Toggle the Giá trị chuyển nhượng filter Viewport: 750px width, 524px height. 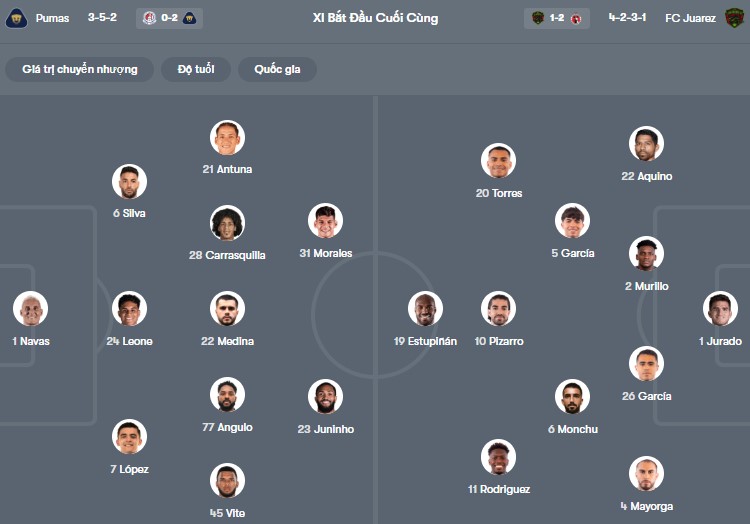[x=80, y=69]
